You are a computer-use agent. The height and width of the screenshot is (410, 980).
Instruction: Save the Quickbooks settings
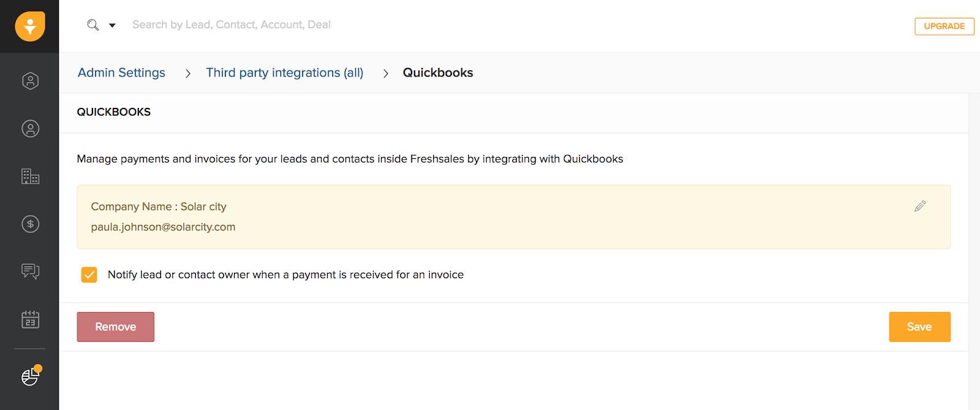[919, 327]
